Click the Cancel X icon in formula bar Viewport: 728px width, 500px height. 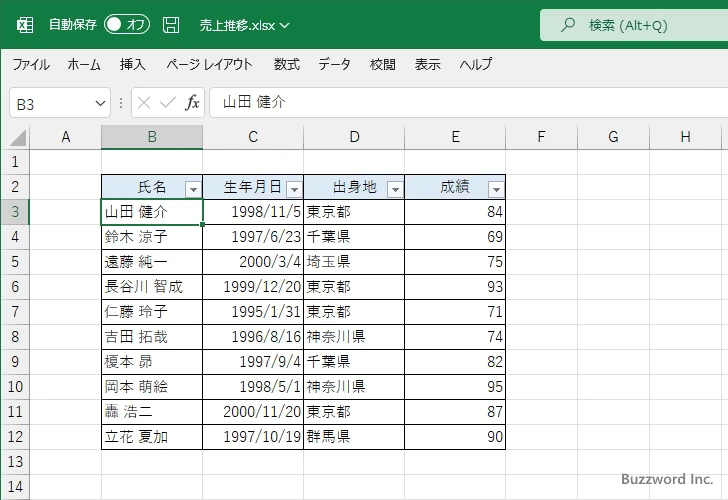click(144, 102)
